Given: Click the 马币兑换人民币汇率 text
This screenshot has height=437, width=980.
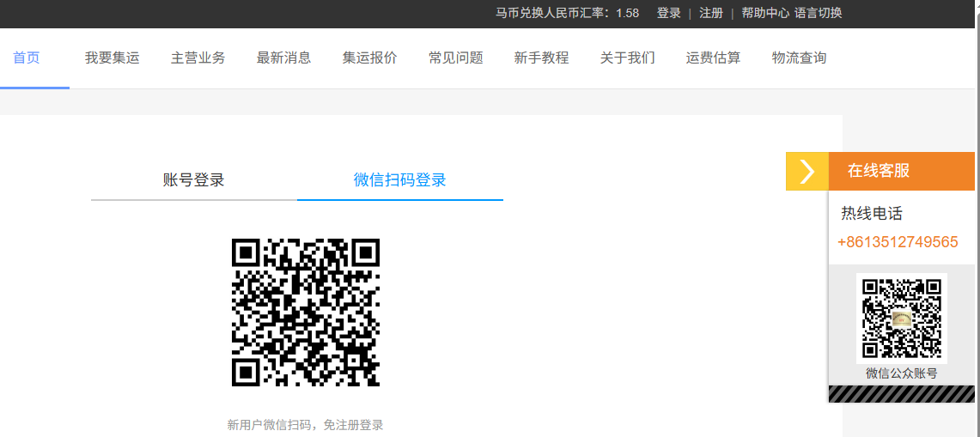Looking at the screenshot, I should (x=568, y=13).
